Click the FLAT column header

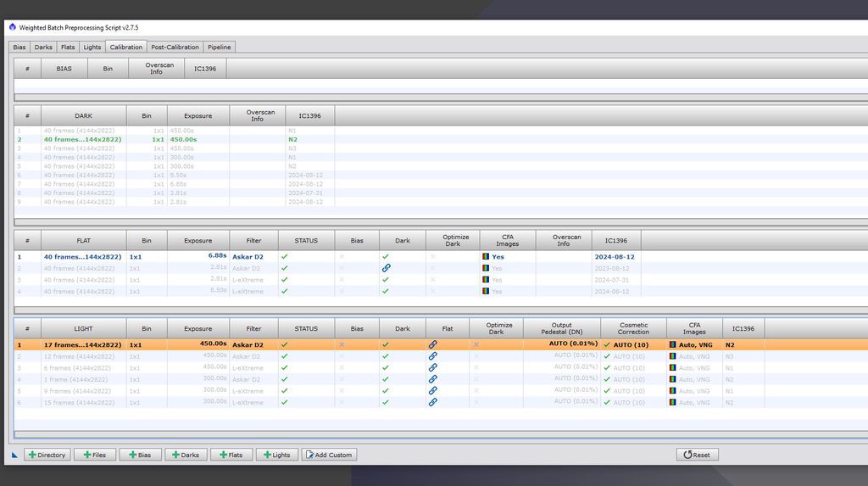pos(84,241)
